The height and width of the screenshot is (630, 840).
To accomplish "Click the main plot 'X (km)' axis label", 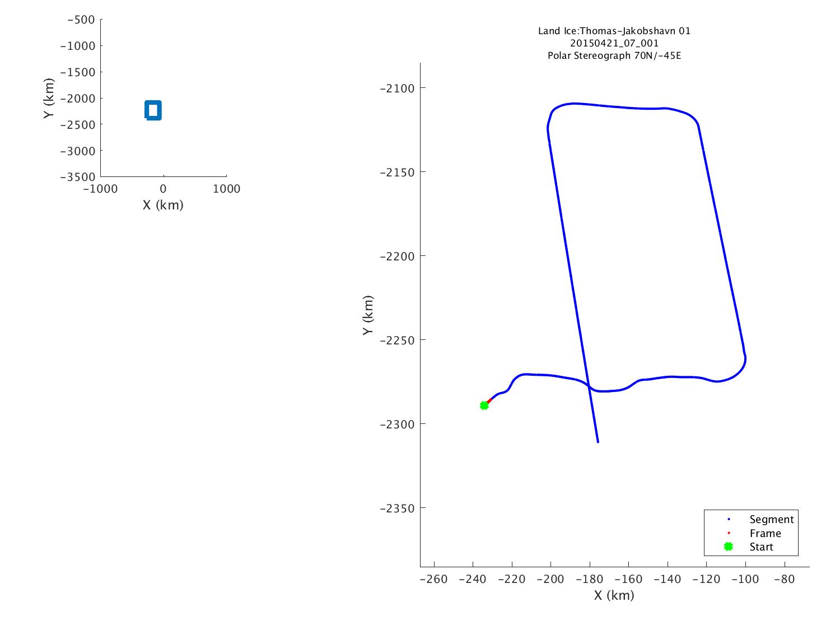I will 614,595.
